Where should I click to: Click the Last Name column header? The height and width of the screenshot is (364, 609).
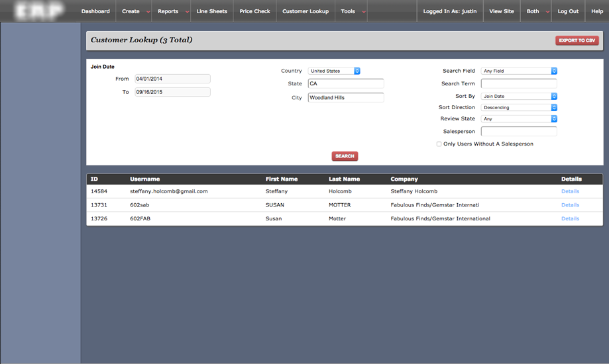click(344, 179)
